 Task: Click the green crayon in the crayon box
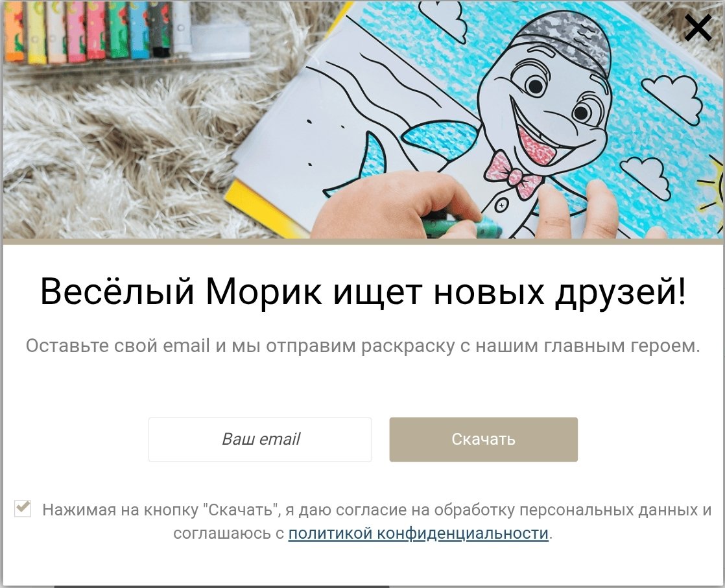pyautogui.click(x=119, y=30)
